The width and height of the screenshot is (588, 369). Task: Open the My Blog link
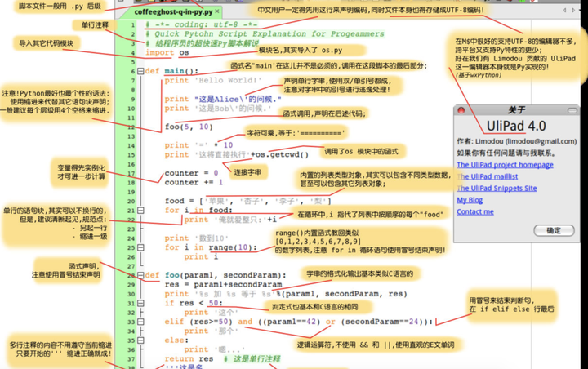(x=470, y=200)
